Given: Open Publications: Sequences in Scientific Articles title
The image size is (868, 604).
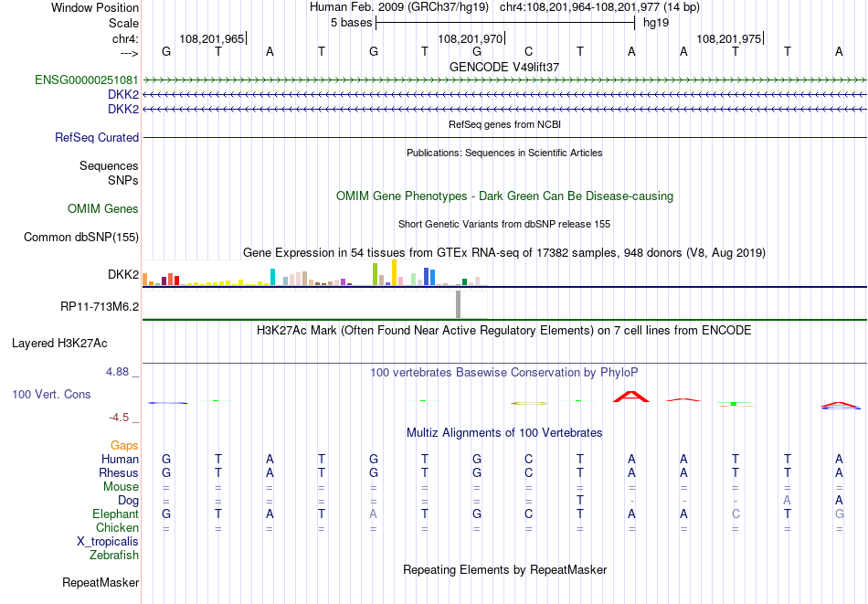Looking at the screenshot, I should point(504,153).
